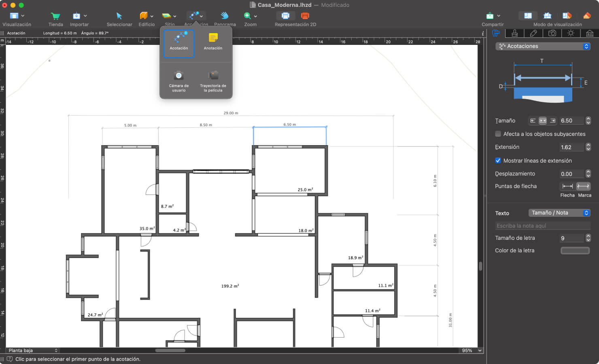
Task: Click the Accesorios dimension tool icon
Action: pos(193,15)
